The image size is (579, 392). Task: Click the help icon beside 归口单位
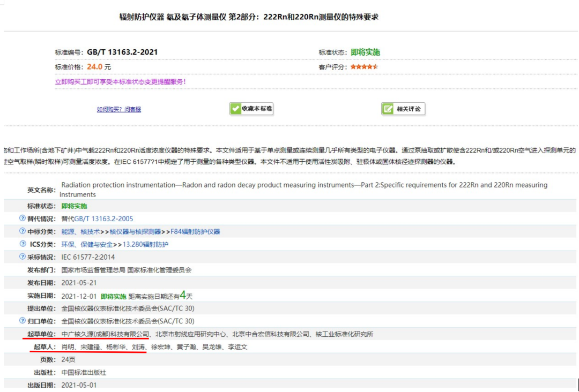pyautogui.click(x=23, y=321)
